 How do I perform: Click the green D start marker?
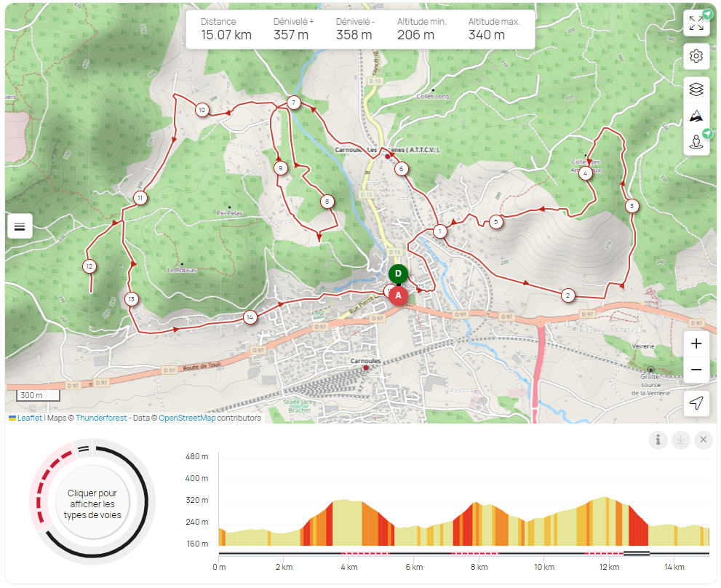tap(398, 274)
